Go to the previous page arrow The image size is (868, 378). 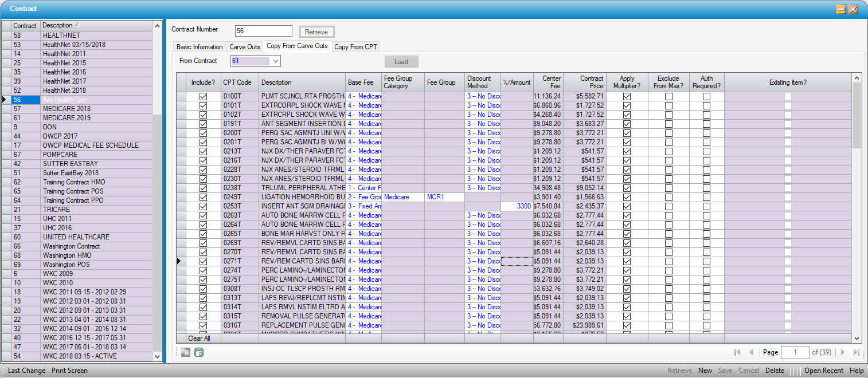pos(751,352)
